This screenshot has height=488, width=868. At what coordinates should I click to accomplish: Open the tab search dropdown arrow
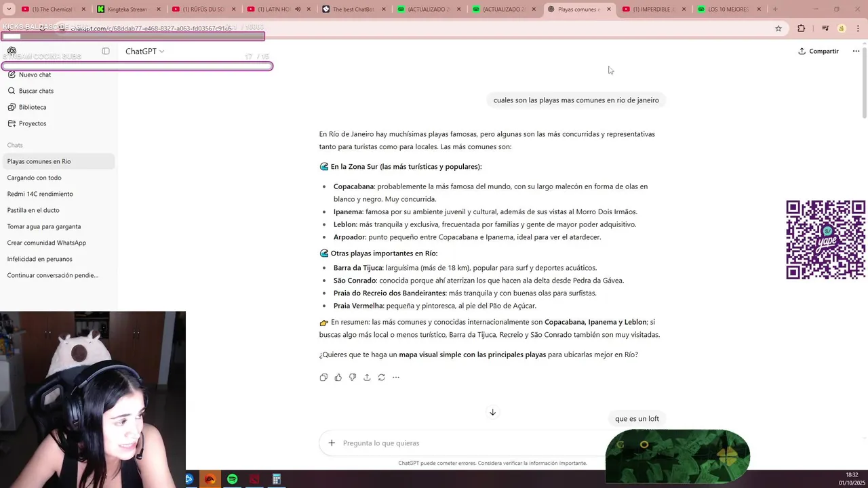click(x=9, y=9)
